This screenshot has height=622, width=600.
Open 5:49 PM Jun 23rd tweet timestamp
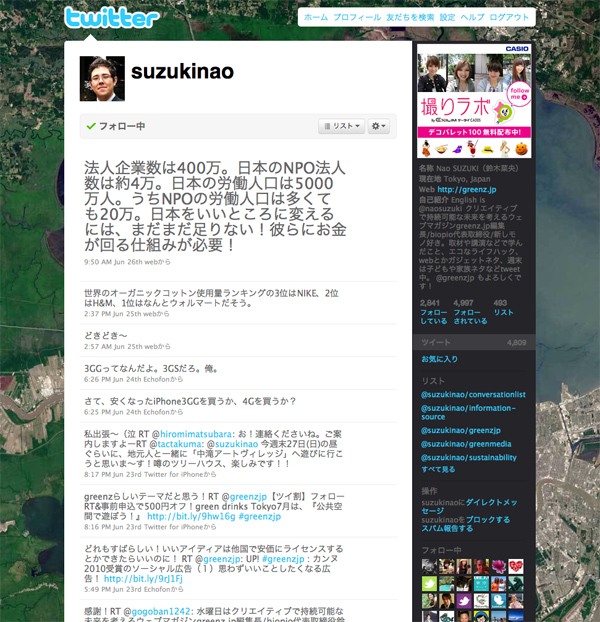point(113,589)
